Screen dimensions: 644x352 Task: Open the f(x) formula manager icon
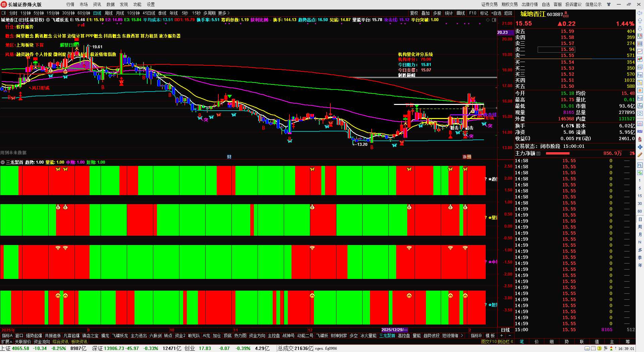click(640, 106)
